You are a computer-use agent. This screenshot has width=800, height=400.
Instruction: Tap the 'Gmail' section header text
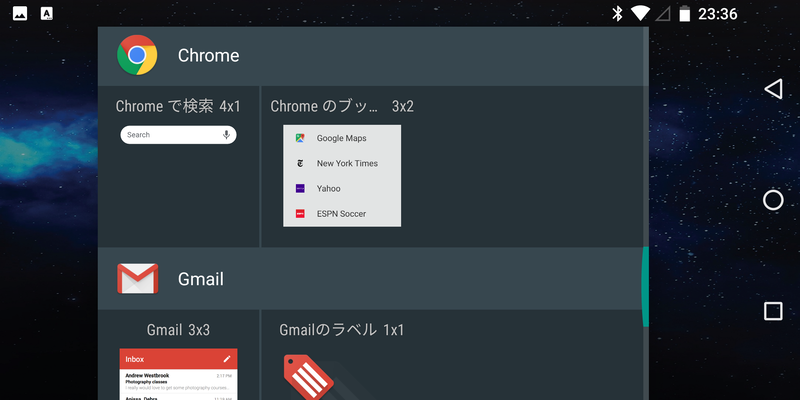point(201,279)
